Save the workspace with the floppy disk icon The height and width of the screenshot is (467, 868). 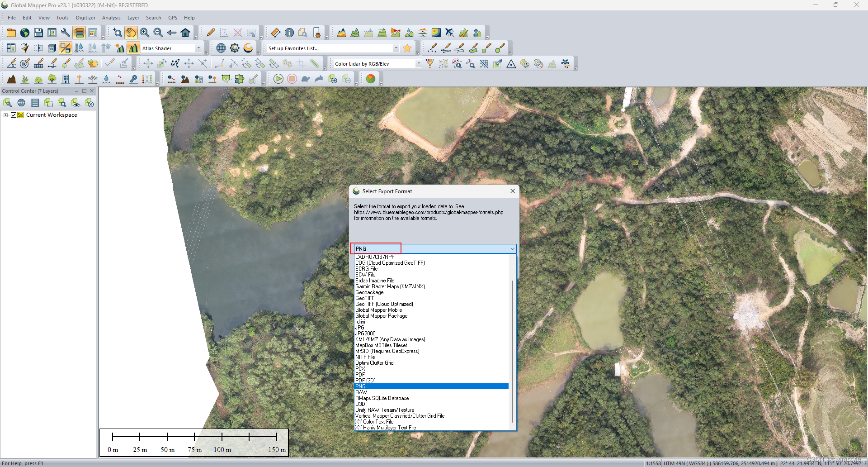[x=38, y=33]
